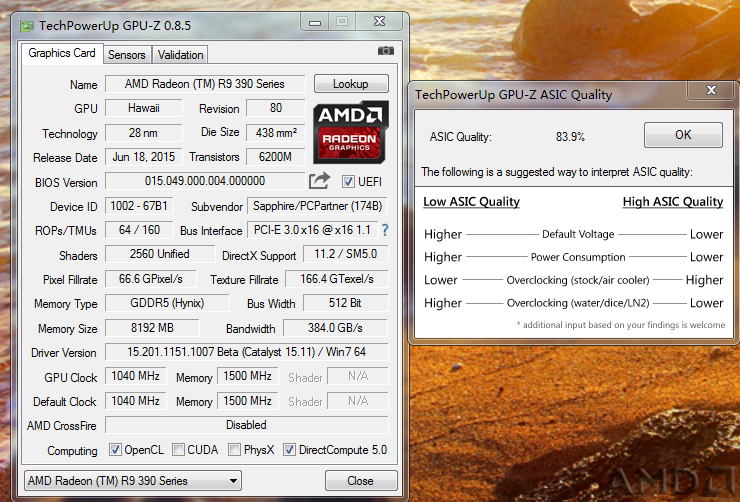Click the BIOS Version field

(x=205, y=181)
